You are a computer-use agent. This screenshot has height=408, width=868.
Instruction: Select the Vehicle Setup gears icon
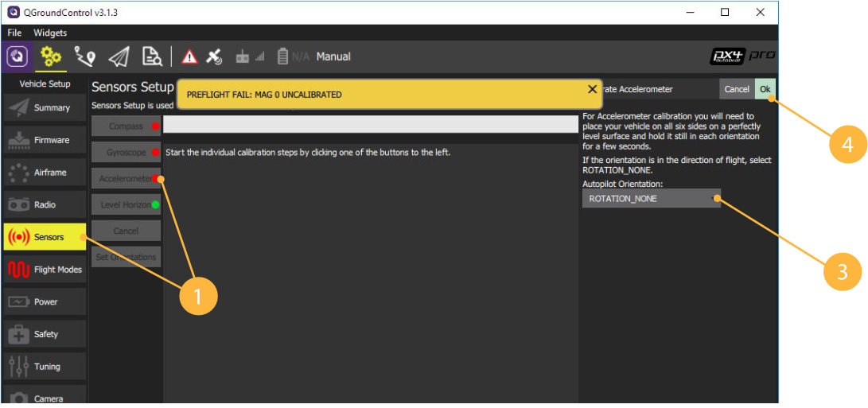point(50,57)
